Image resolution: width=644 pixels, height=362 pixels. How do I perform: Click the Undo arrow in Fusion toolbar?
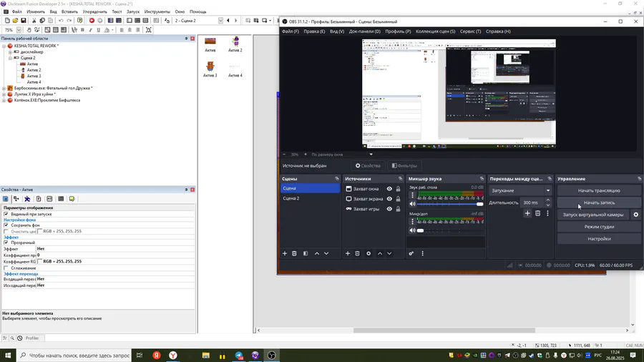coord(61,21)
